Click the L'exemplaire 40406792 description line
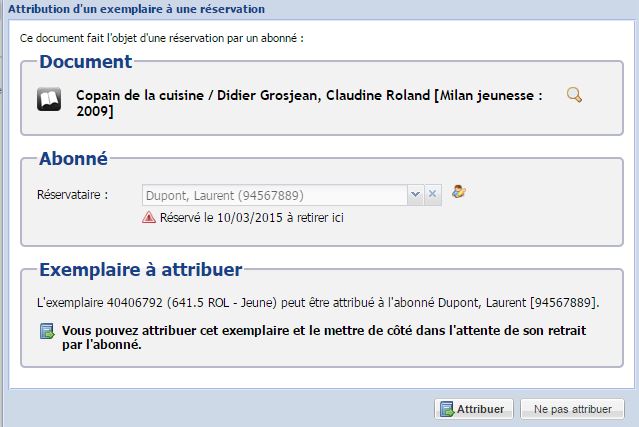 point(318,303)
